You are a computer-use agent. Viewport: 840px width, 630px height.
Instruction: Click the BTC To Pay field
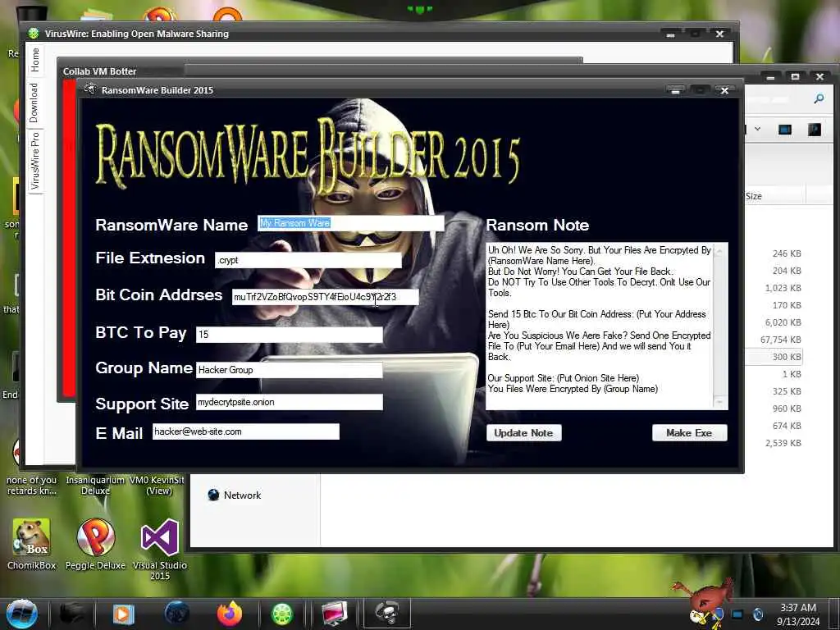[x=290, y=335]
